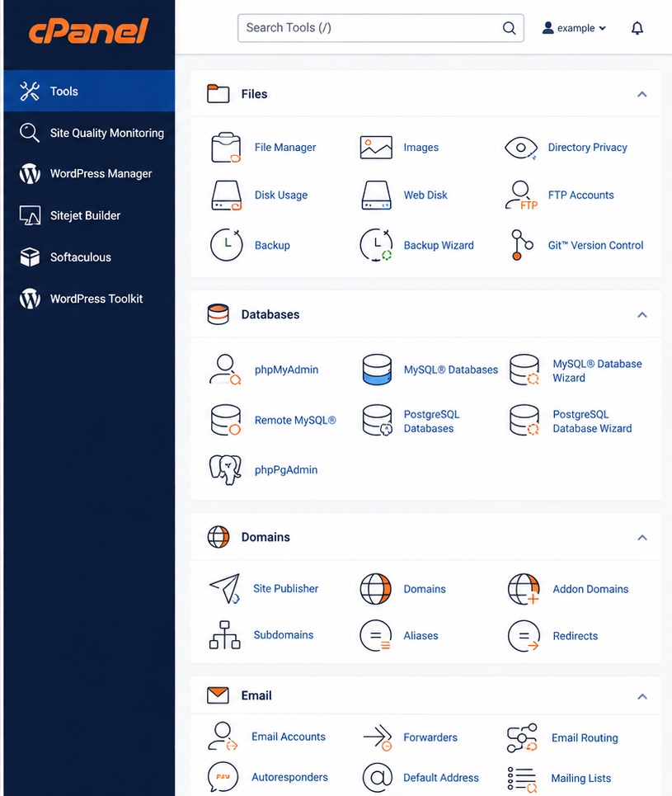672x796 pixels.
Task: Click the PostgreSQL Database Wizard icon
Action: 524,420
